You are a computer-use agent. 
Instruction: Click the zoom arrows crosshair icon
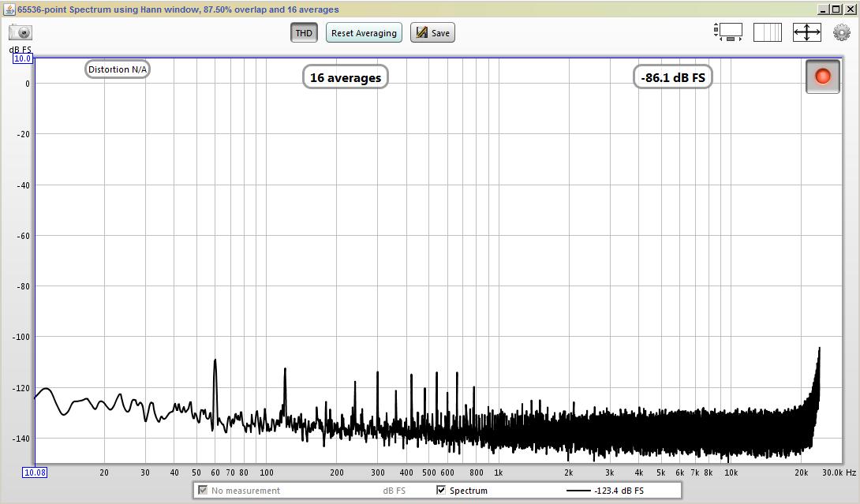(x=807, y=32)
